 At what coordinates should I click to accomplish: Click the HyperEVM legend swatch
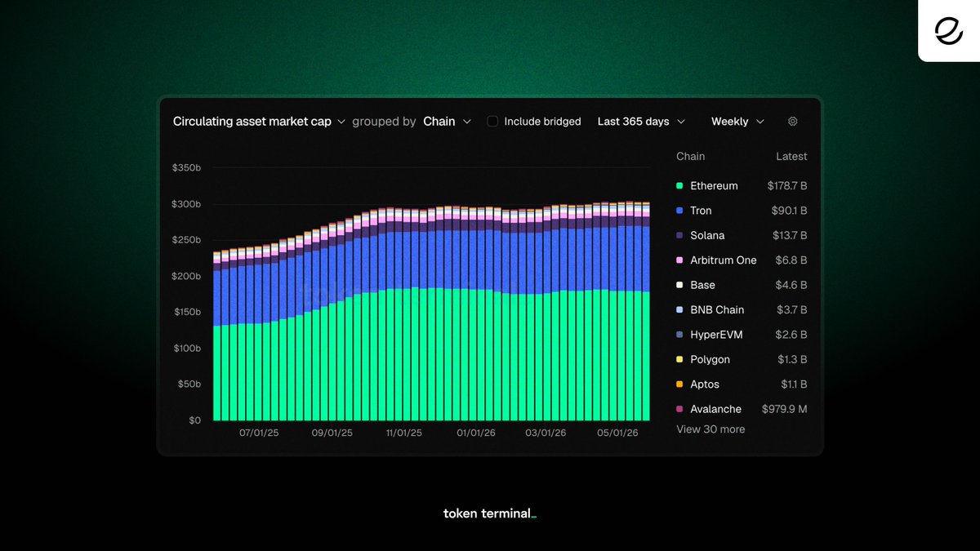pyautogui.click(x=679, y=335)
